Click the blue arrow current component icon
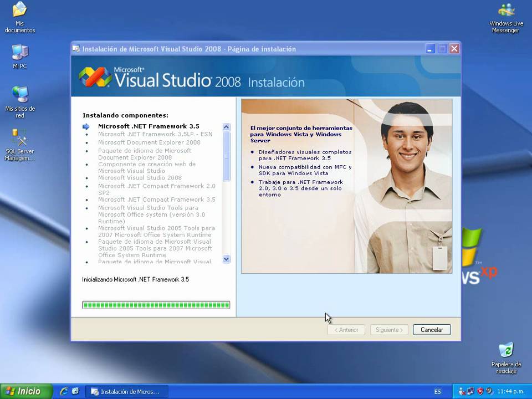 pos(86,126)
